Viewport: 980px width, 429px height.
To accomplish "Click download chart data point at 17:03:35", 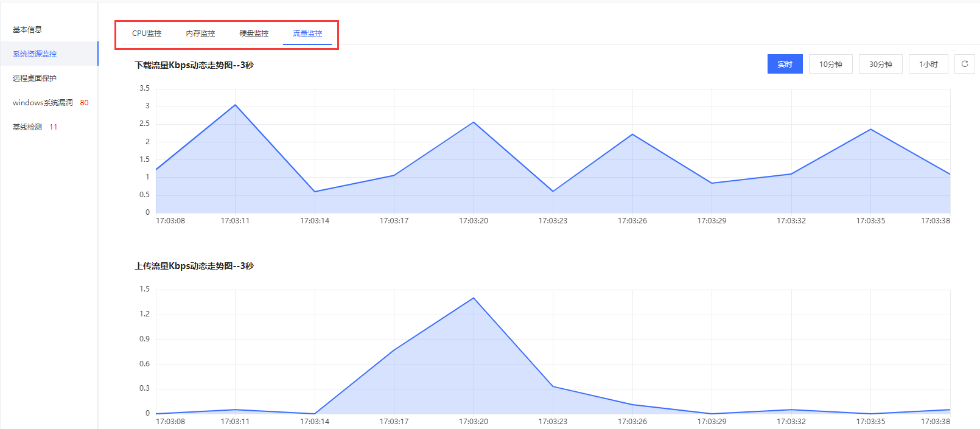I will [871, 130].
